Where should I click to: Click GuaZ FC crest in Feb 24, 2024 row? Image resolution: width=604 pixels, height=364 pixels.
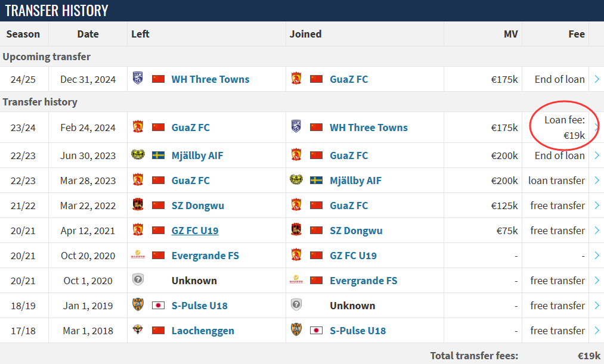pyautogui.click(x=138, y=126)
